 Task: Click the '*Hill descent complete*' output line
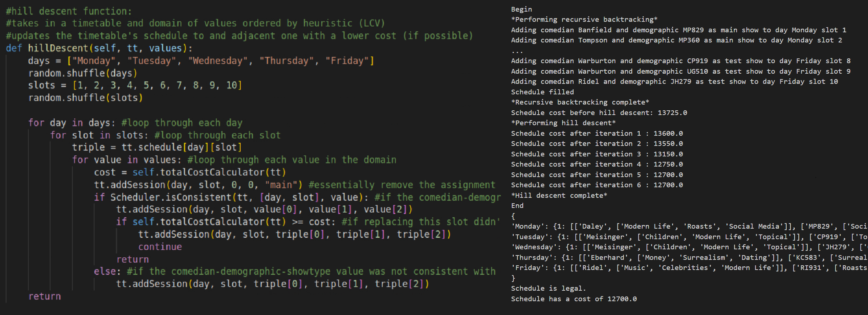click(559, 196)
